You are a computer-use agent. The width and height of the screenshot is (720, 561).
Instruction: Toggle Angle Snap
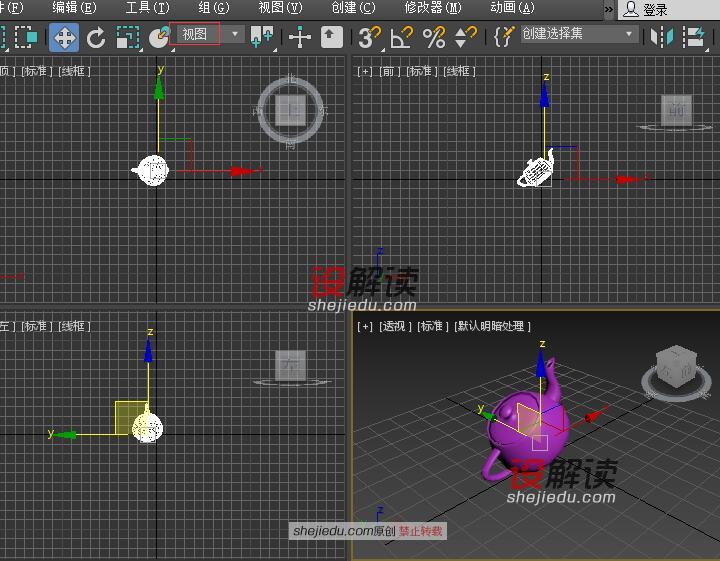tap(402, 37)
